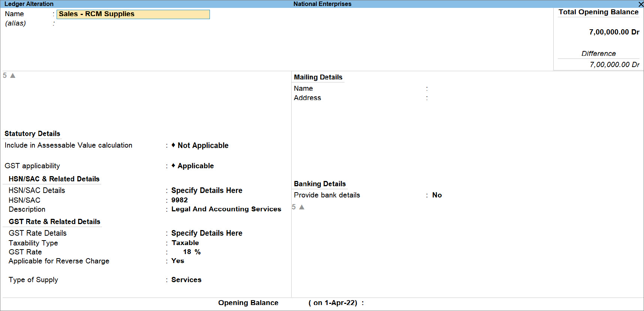This screenshot has width=644, height=311.
Task: Click Mailing Details heading
Action: pyautogui.click(x=318, y=77)
